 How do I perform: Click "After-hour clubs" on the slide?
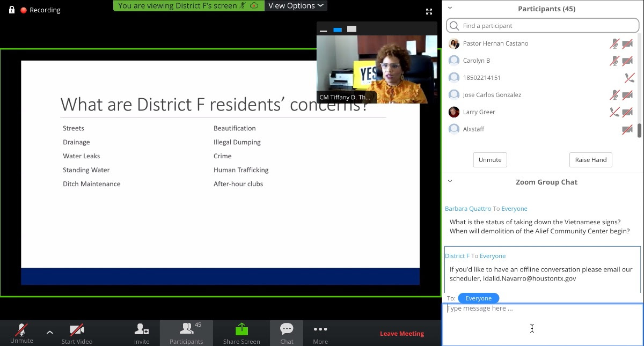click(x=238, y=184)
